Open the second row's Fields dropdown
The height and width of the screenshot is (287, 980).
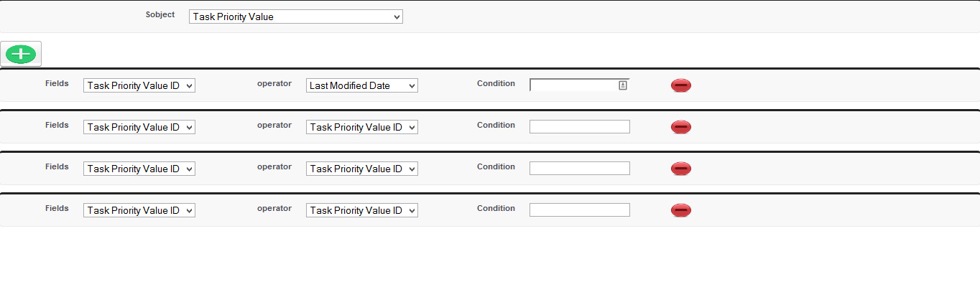click(139, 127)
